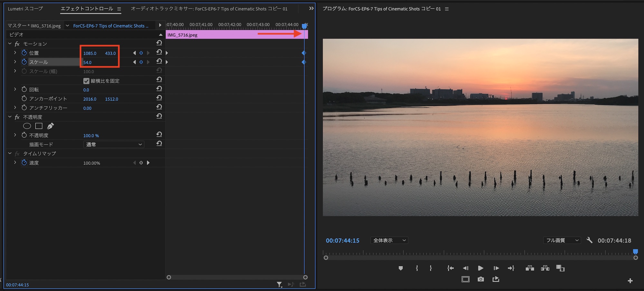This screenshot has height=291, width=644.
Task: Open the 全体表示 zoom level dropdown
Action: pos(389,240)
